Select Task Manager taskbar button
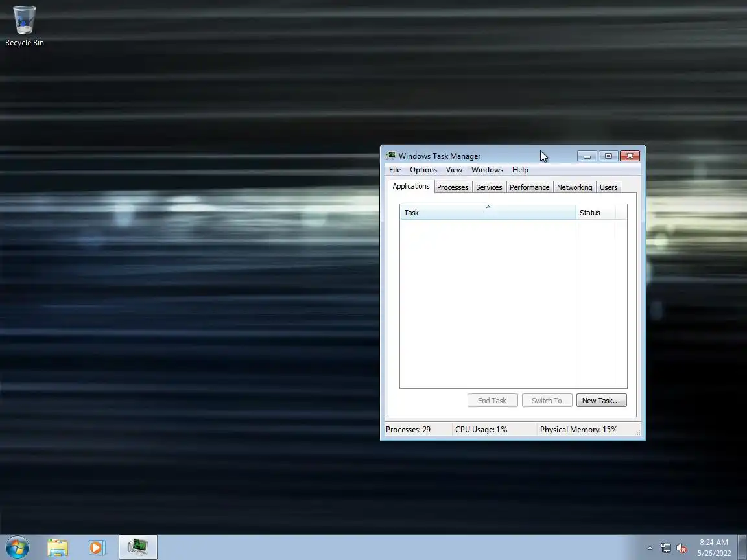This screenshot has height=560, width=747. tap(137, 548)
